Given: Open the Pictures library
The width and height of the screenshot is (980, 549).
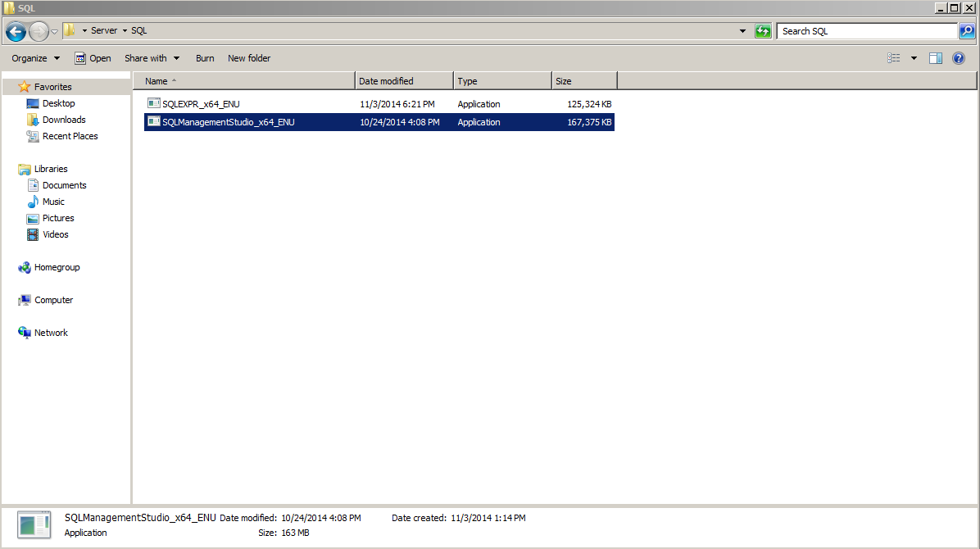Looking at the screenshot, I should (x=58, y=218).
